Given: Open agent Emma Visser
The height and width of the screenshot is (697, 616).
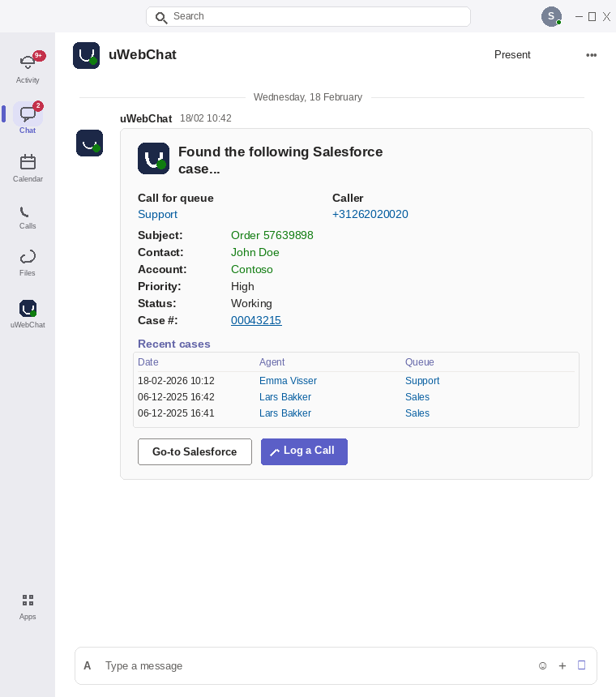Looking at the screenshot, I should coord(288,381).
